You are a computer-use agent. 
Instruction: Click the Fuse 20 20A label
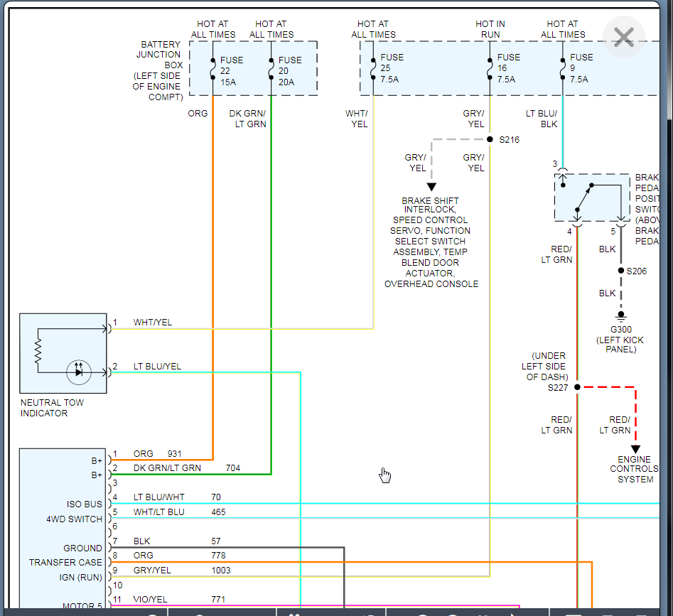[x=289, y=71]
